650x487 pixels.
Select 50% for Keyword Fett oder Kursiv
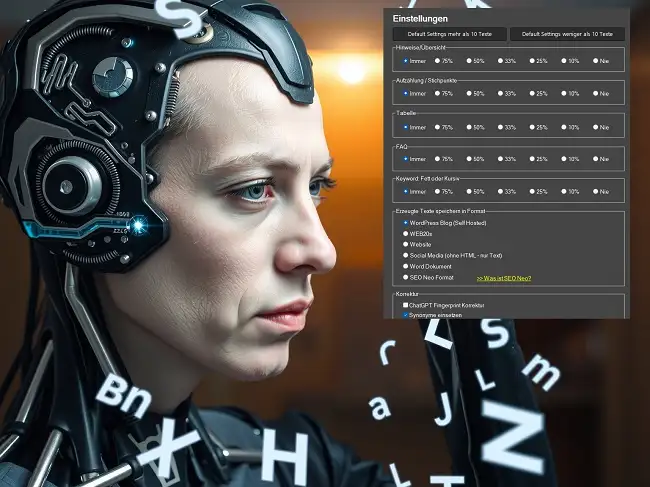point(469,191)
